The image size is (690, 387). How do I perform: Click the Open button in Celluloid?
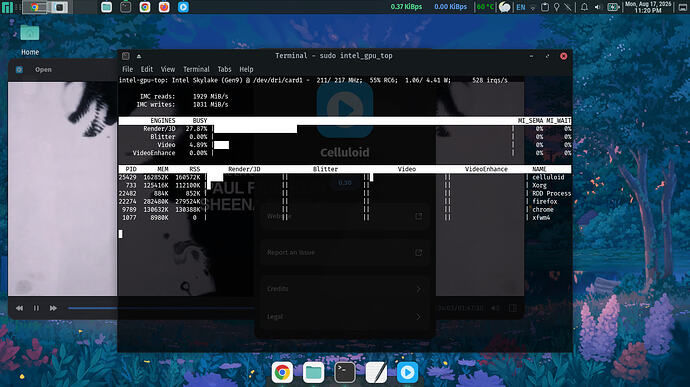click(43, 70)
